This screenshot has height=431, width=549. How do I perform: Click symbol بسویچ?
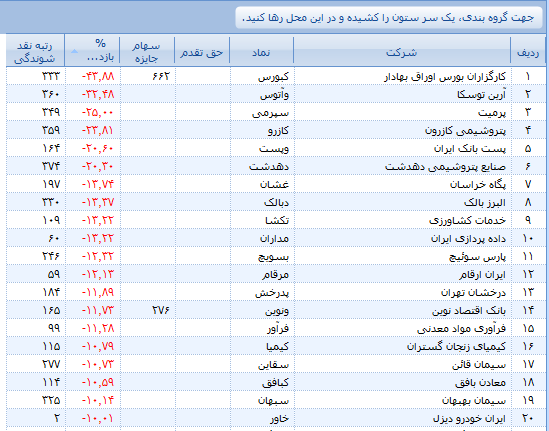pyautogui.click(x=273, y=257)
